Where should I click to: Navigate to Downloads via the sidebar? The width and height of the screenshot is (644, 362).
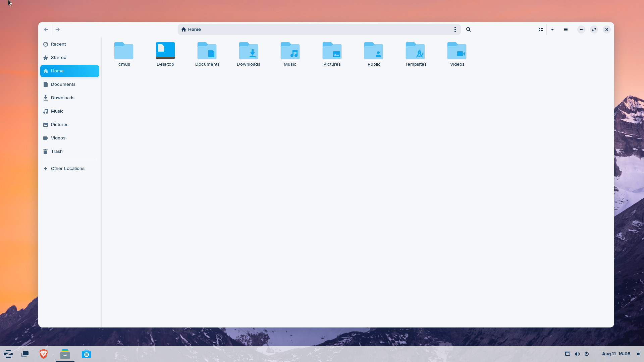click(x=62, y=98)
